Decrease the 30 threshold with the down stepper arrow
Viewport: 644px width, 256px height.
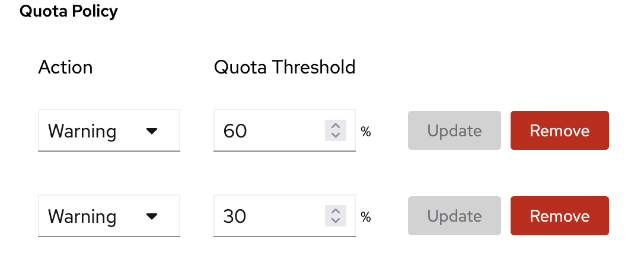(335, 221)
